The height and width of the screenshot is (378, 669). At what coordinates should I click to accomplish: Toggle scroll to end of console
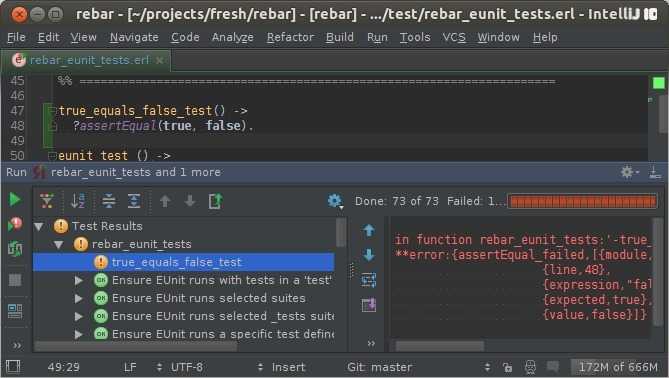(x=369, y=305)
